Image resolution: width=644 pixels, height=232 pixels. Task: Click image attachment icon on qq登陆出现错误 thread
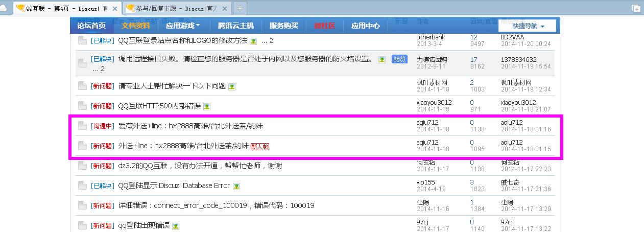(176, 226)
